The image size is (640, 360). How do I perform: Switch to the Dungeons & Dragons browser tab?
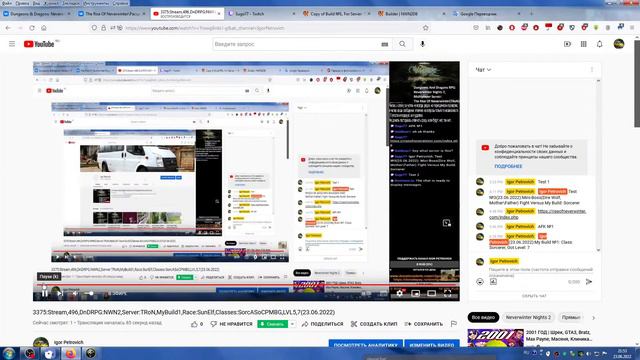(37, 13)
